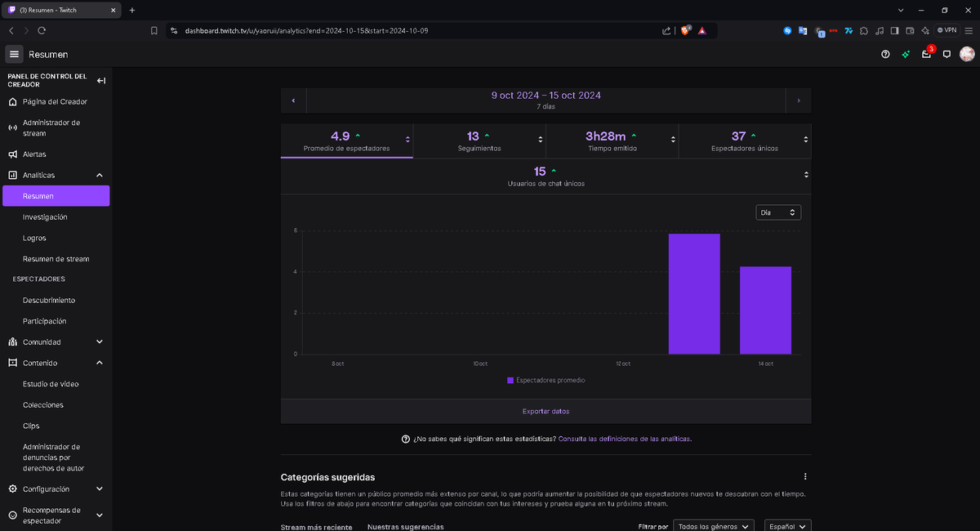Collapse the Analíticas section

[x=99, y=175]
